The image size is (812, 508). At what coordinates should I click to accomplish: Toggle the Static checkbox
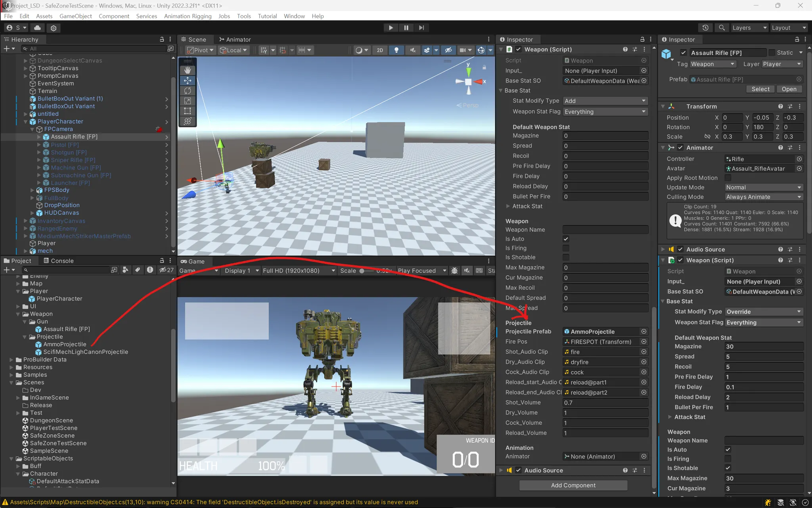coord(772,53)
